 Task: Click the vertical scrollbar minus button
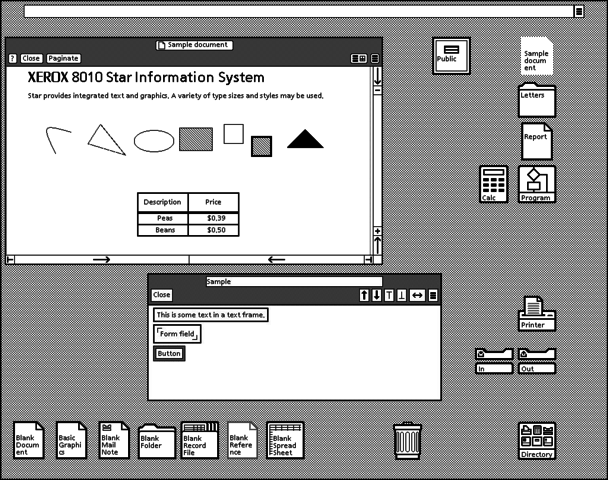click(377, 90)
